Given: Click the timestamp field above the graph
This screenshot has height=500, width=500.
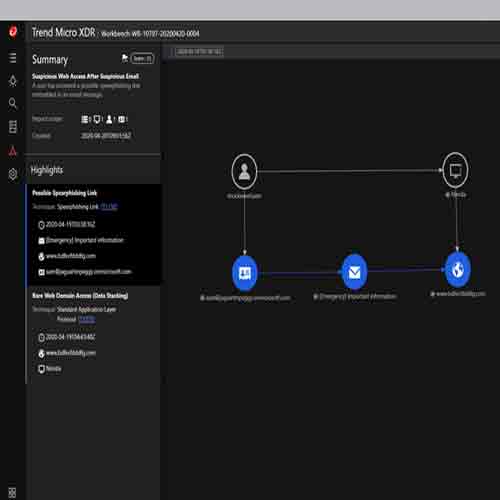Looking at the screenshot, I should click(199, 52).
